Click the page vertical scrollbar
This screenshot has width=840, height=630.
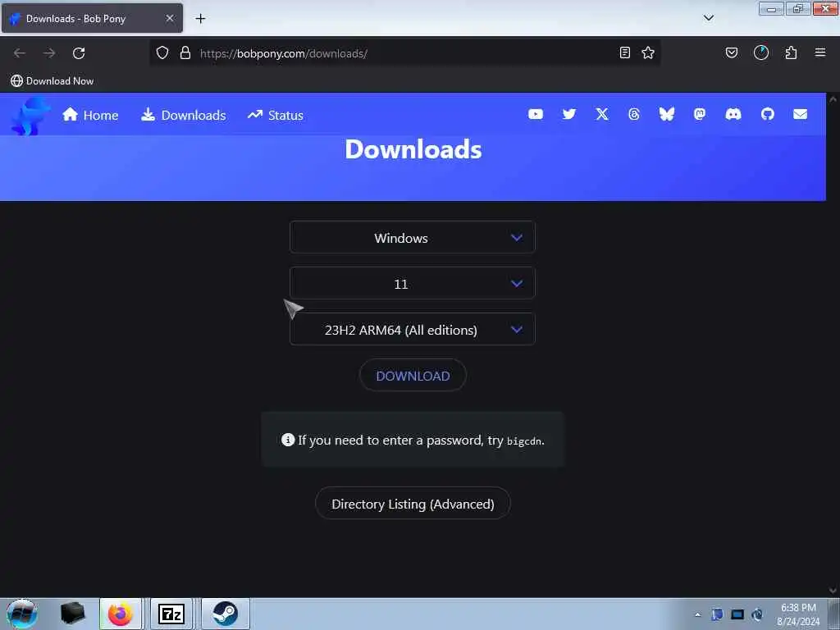click(833, 345)
